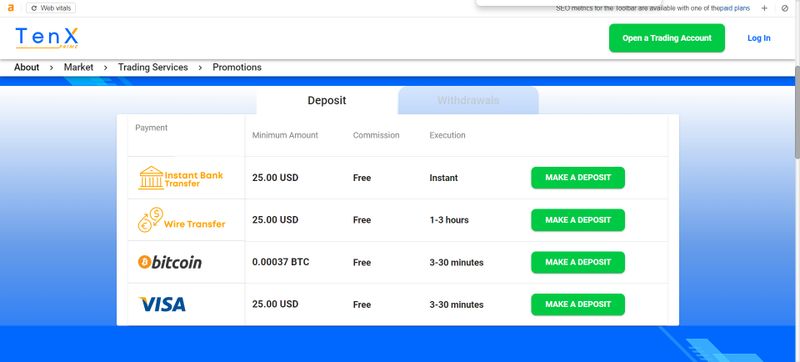This screenshot has height=362, width=800.
Task: Click Free in bitcoin row
Action: (x=362, y=263)
